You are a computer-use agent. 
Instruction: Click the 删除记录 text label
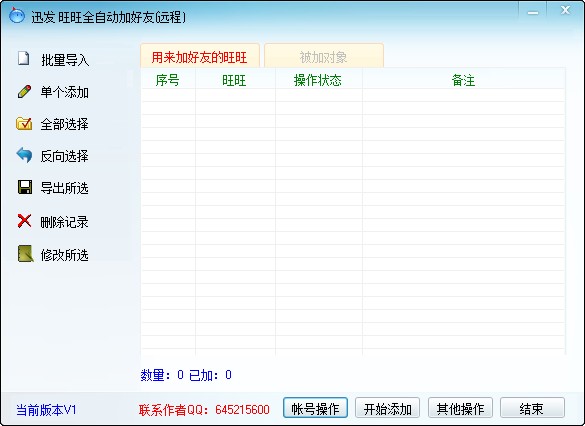[65, 222]
